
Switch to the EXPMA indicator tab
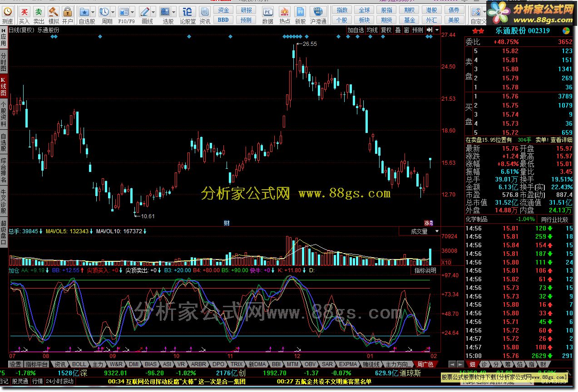click(348, 364)
